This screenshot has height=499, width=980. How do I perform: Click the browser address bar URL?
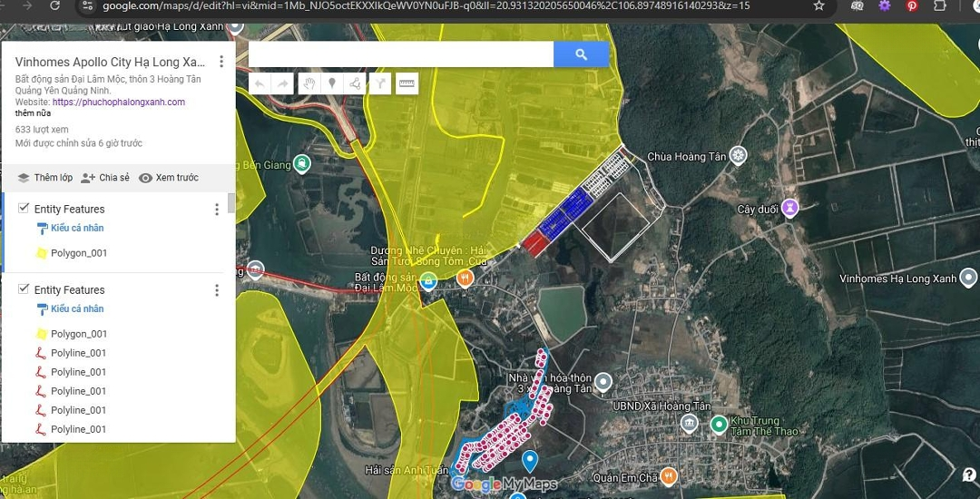point(426,5)
